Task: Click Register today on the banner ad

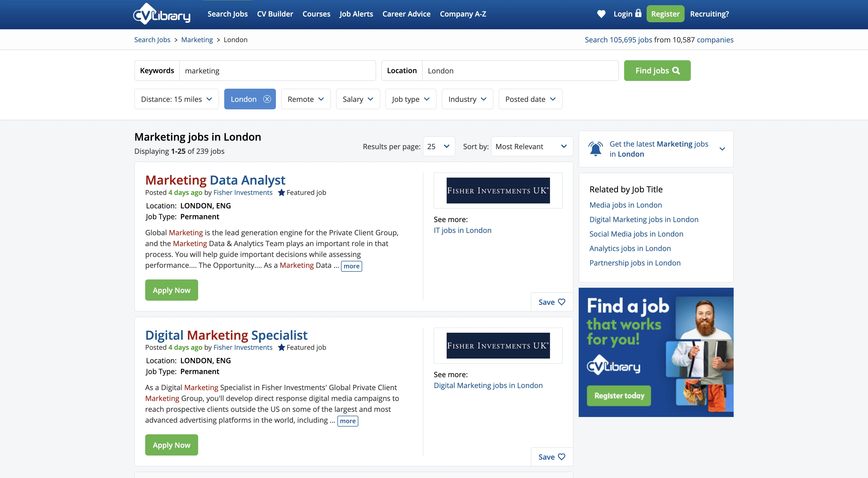Action: pos(619,396)
